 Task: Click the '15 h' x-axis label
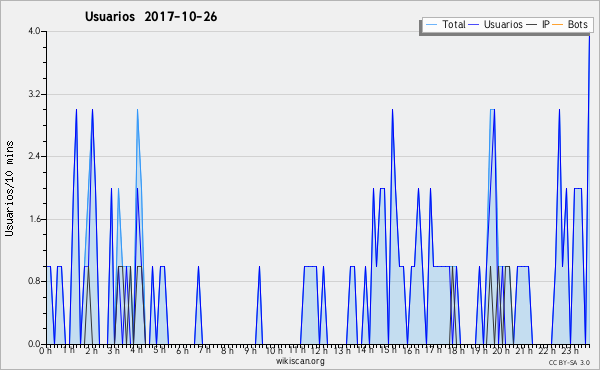(388, 350)
